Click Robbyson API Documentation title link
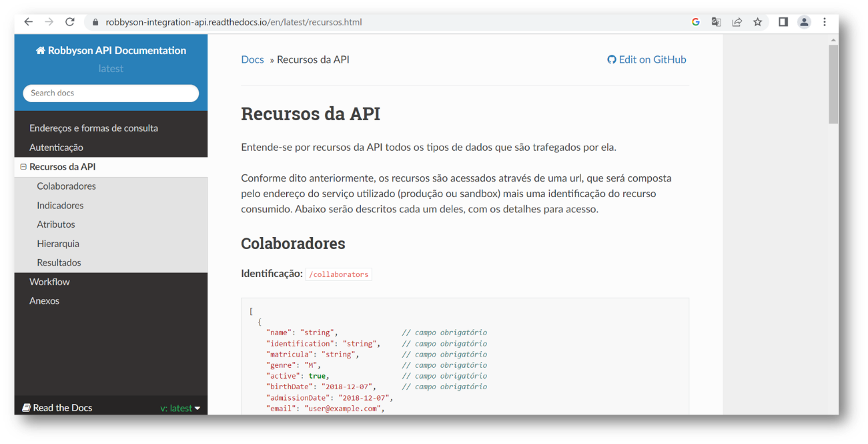Image resolution: width=868 pixels, height=444 pixels. (x=111, y=51)
